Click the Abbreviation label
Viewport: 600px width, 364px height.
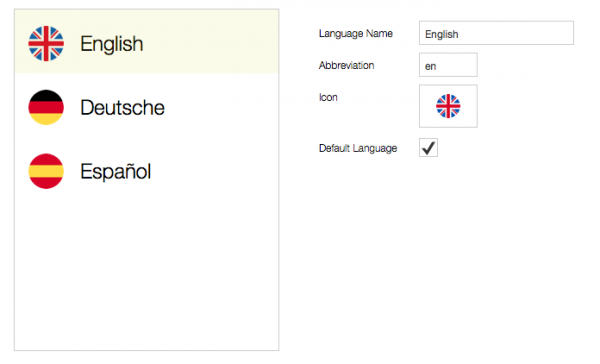click(x=346, y=65)
